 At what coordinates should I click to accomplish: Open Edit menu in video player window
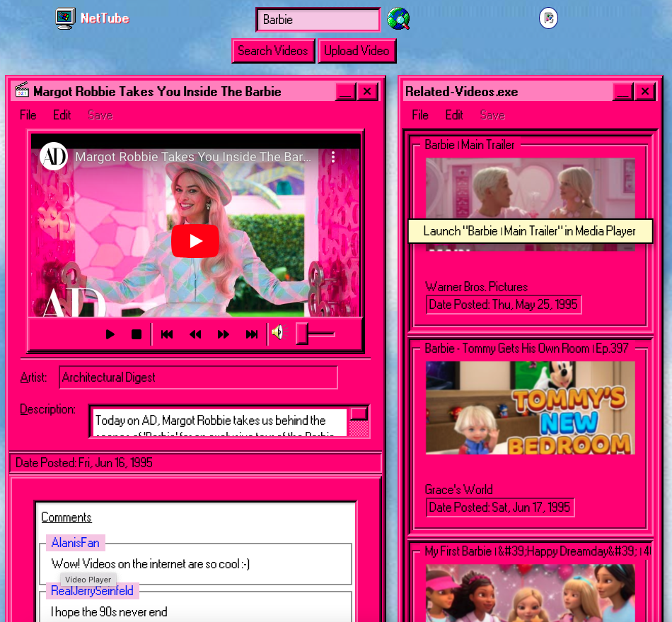point(62,115)
